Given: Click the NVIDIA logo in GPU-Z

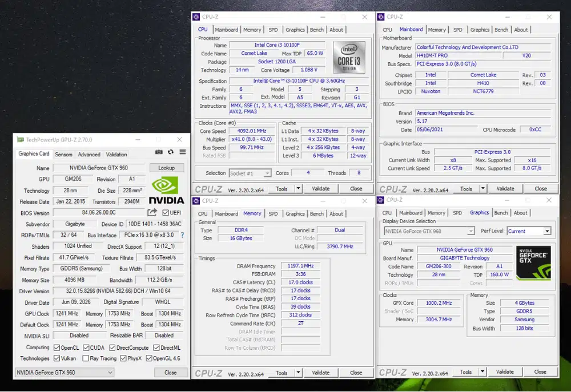Looking at the screenshot, I should pos(166,191).
